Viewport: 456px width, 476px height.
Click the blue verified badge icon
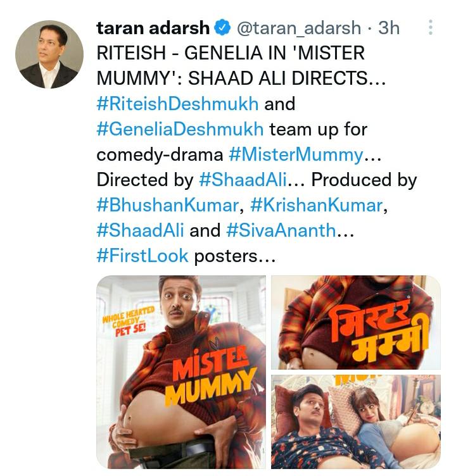click(x=222, y=28)
